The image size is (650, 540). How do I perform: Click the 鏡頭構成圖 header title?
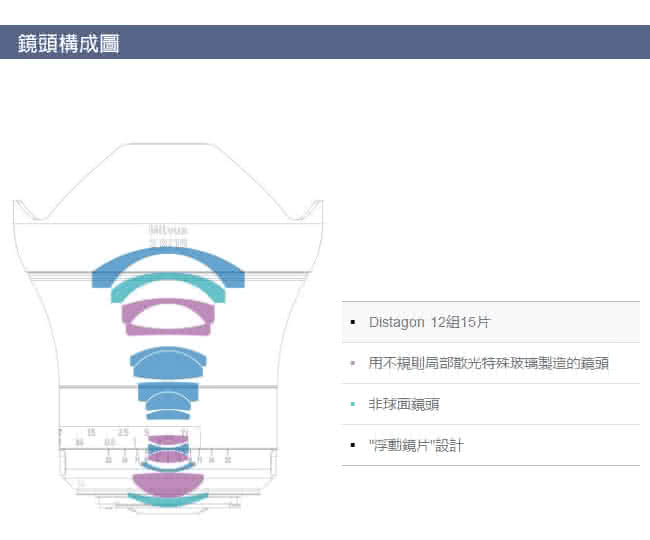pos(69,43)
